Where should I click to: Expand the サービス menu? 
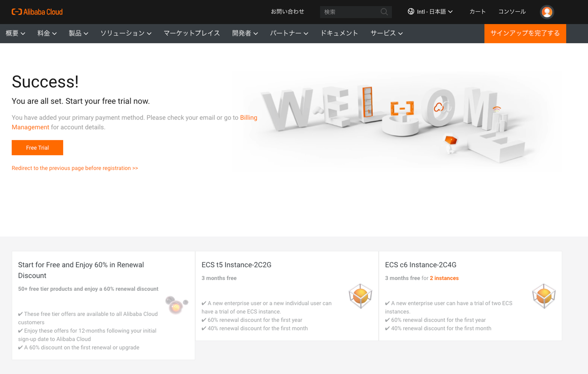386,33
